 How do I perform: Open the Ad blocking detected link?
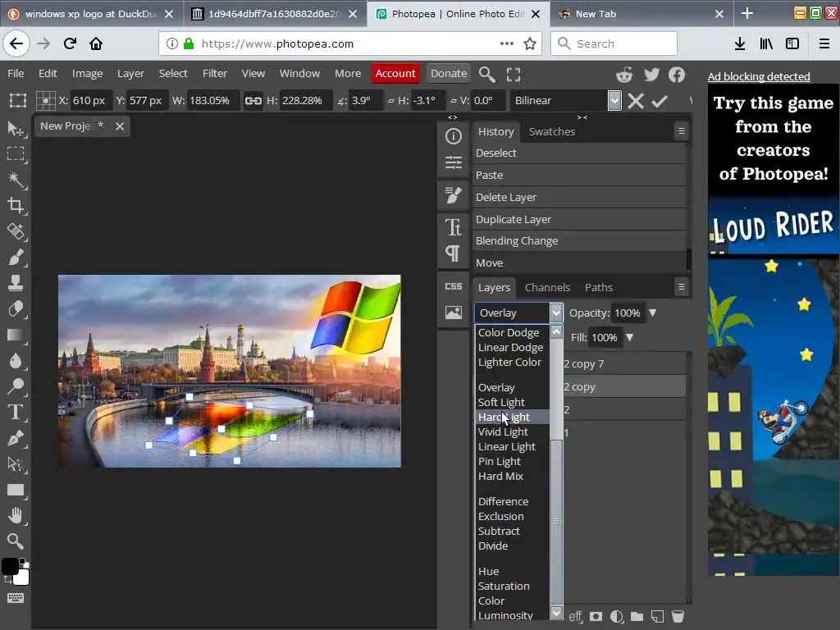pos(759,76)
